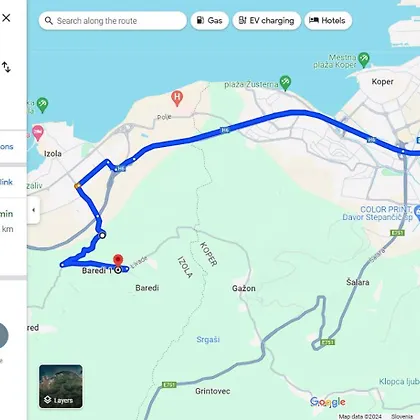The width and height of the screenshot is (420, 420).
Task: Click the Izola town label
Action: (53, 154)
